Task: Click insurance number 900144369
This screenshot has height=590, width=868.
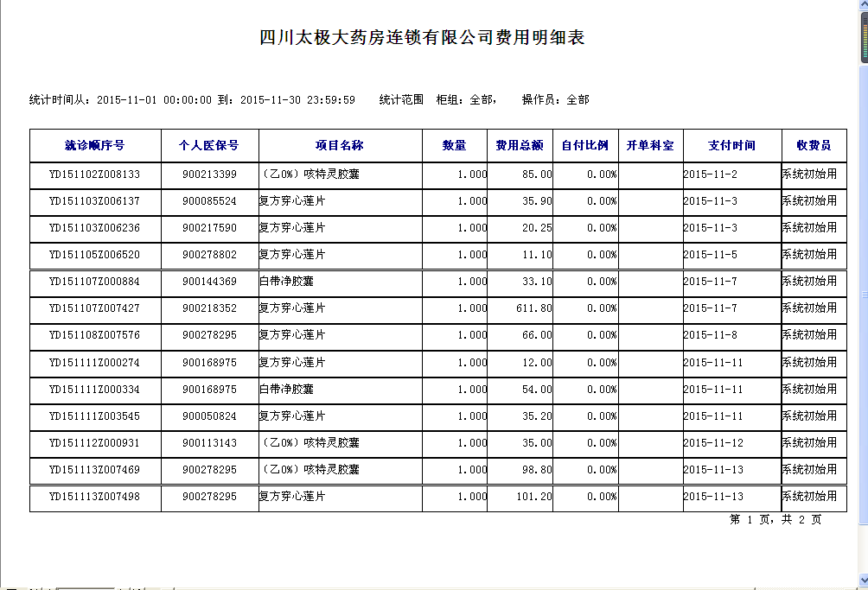Action: [209, 282]
